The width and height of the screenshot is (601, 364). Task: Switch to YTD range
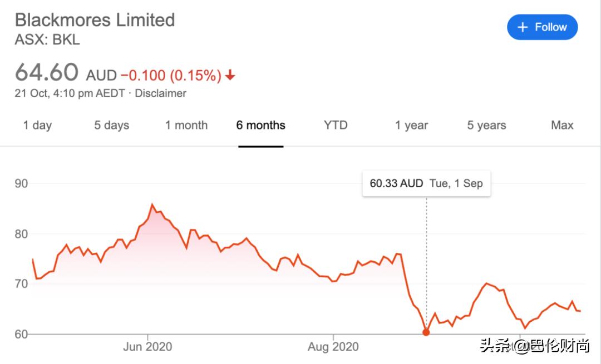tap(336, 125)
